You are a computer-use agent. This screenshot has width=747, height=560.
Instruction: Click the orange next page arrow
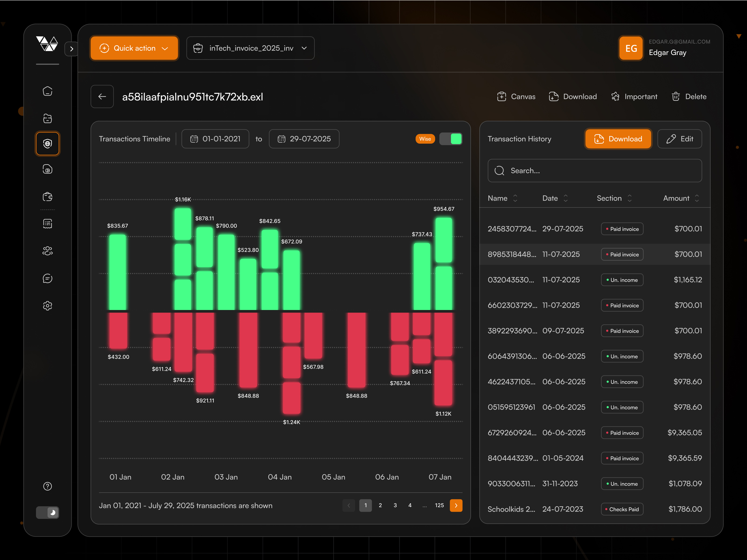[456, 505]
